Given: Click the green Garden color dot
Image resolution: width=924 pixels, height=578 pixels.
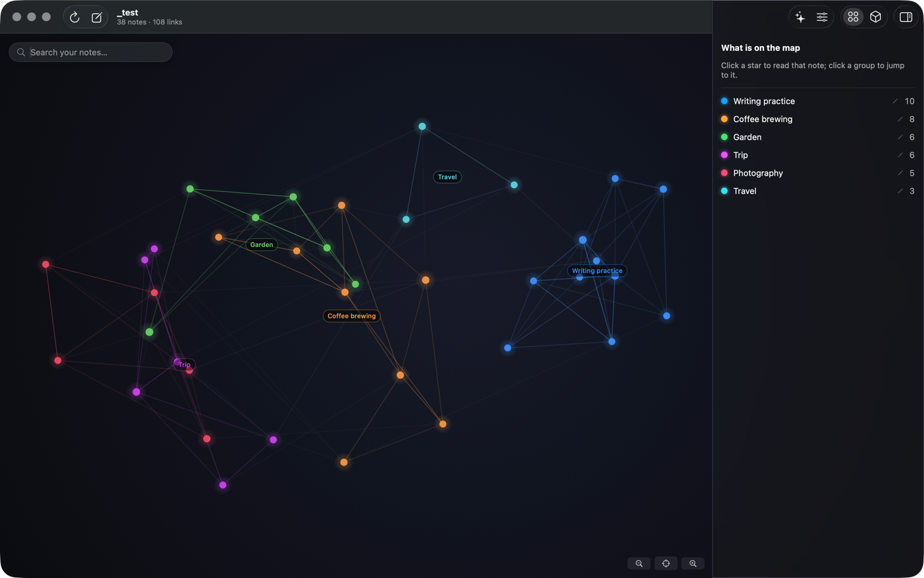Looking at the screenshot, I should point(724,137).
